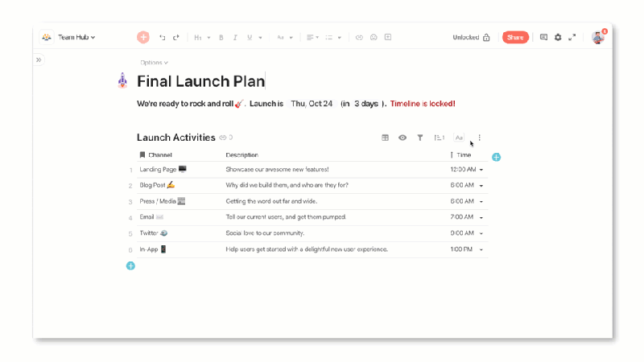This screenshot has height=362, width=644.
Task: Open the table's three-dot more menu
Action: coord(480,138)
